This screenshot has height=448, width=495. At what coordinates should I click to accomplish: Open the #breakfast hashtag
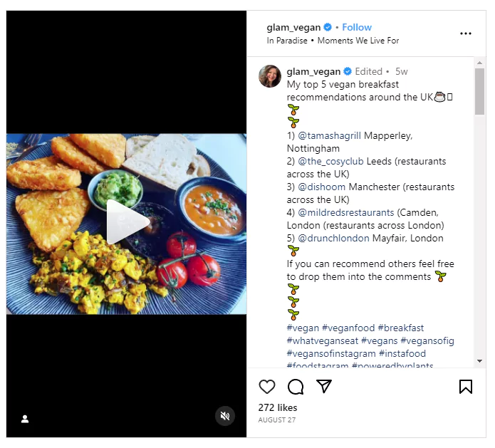[401, 328]
